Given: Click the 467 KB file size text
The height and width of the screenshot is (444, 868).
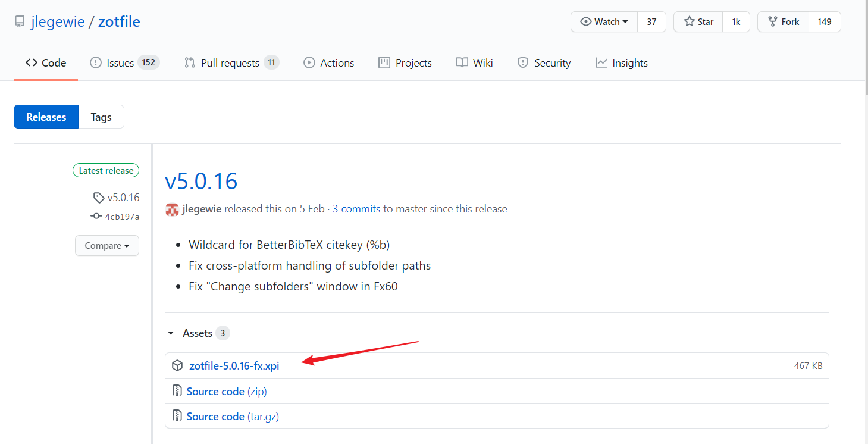Looking at the screenshot, I should point(808,365).
